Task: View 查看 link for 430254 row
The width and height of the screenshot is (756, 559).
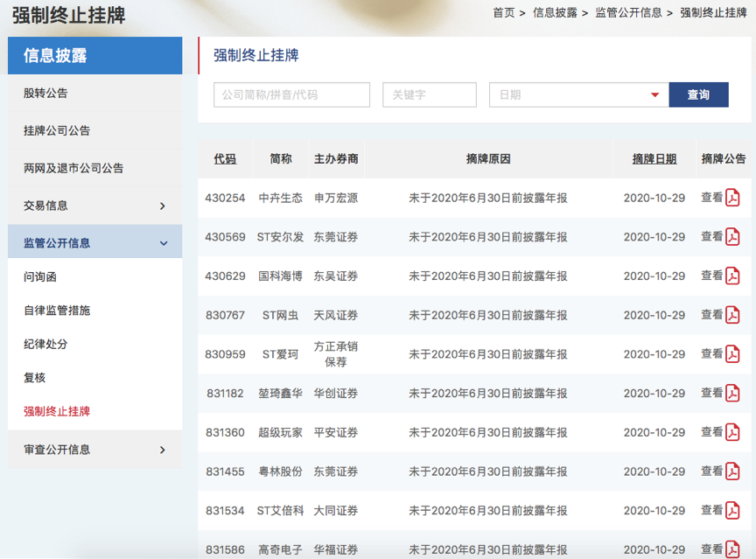Action: tap(711, 198)
